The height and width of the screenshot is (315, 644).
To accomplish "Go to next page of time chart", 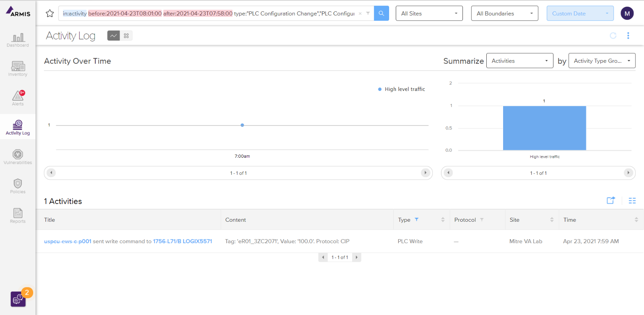I will tap(425, 173).
